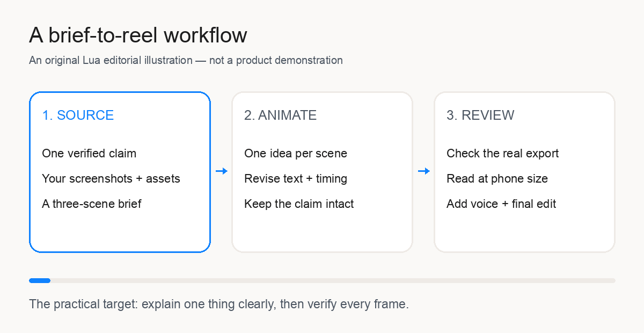This screenshot has height=333, width=644.
Task: Click 'One idea per scene' line
Action: coord(296,154)
